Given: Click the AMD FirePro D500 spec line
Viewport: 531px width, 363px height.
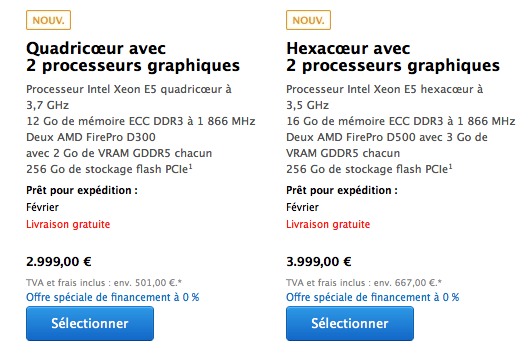Looking at the screenshot, I should pos(387,137).
